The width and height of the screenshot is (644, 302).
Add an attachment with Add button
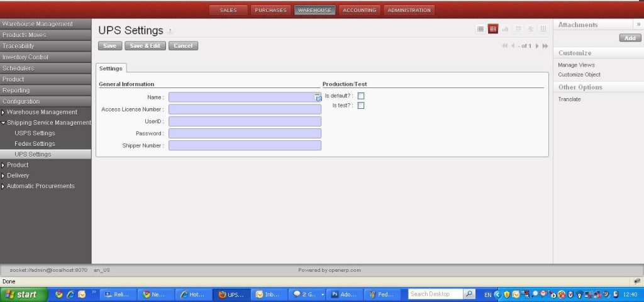tap(630, 38)
